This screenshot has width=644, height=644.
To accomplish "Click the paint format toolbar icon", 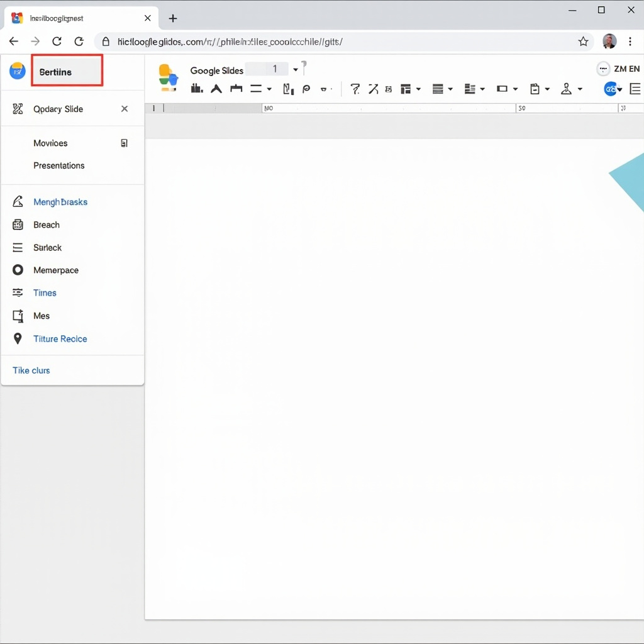I will (288, 89).
